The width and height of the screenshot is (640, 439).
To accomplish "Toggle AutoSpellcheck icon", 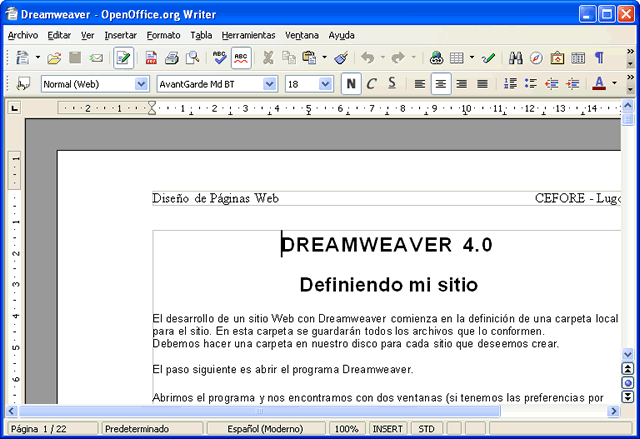I will point(241,58).
